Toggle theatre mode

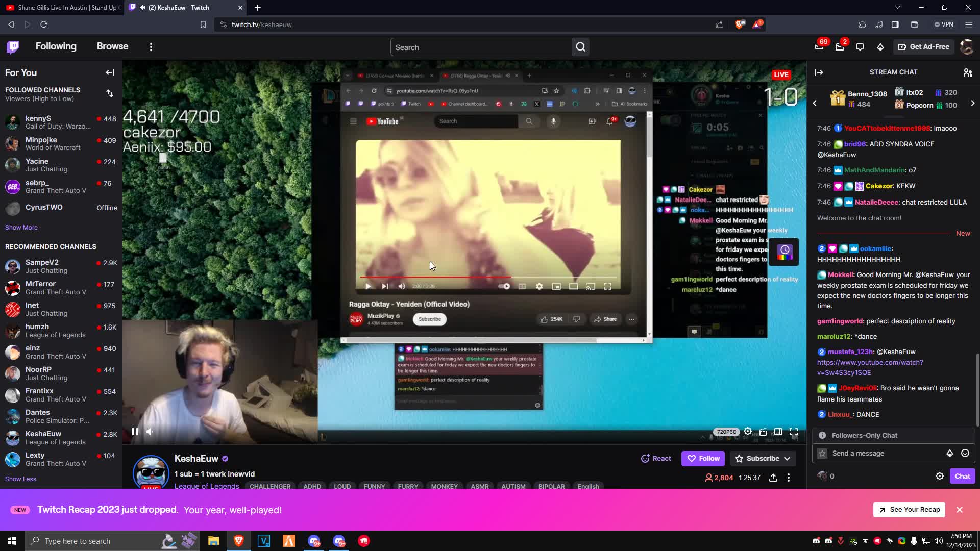(x=778, y=432)
